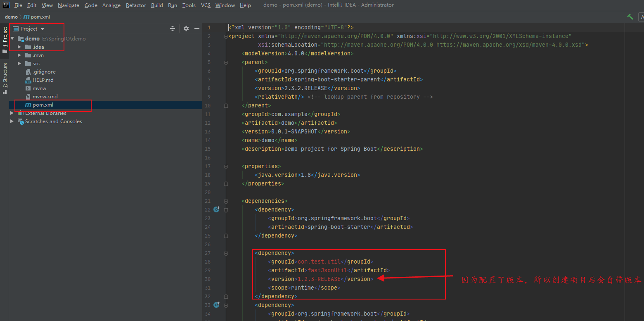Screen dimensions: 644x321
Task: Fold the fastJsonUtil dependency at line 27
Action: [226, 253]
